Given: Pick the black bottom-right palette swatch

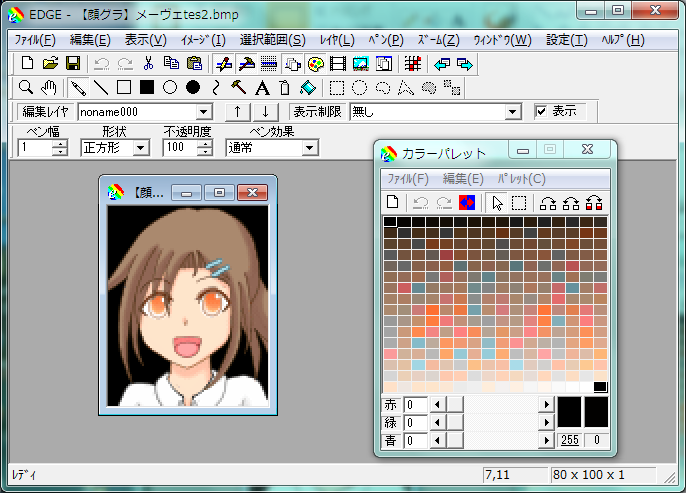Looking at the screenshot, I should click(x=600, y=387).
